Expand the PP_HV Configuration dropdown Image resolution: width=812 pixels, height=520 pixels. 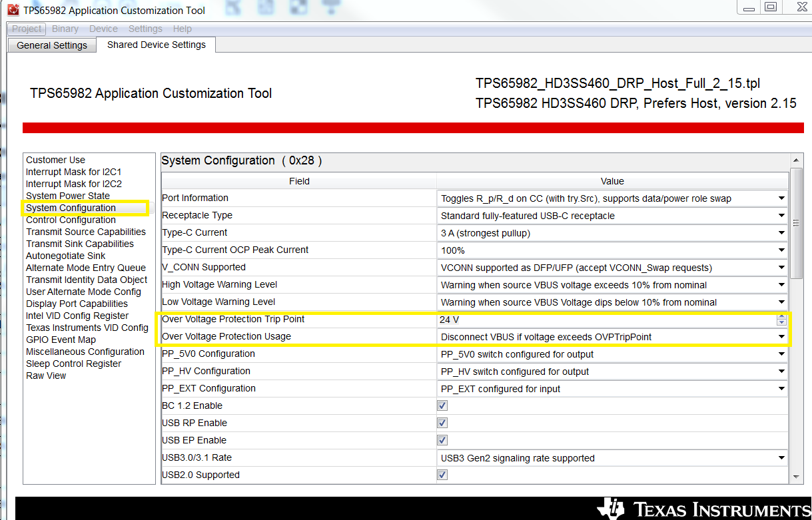coord(781,372)
